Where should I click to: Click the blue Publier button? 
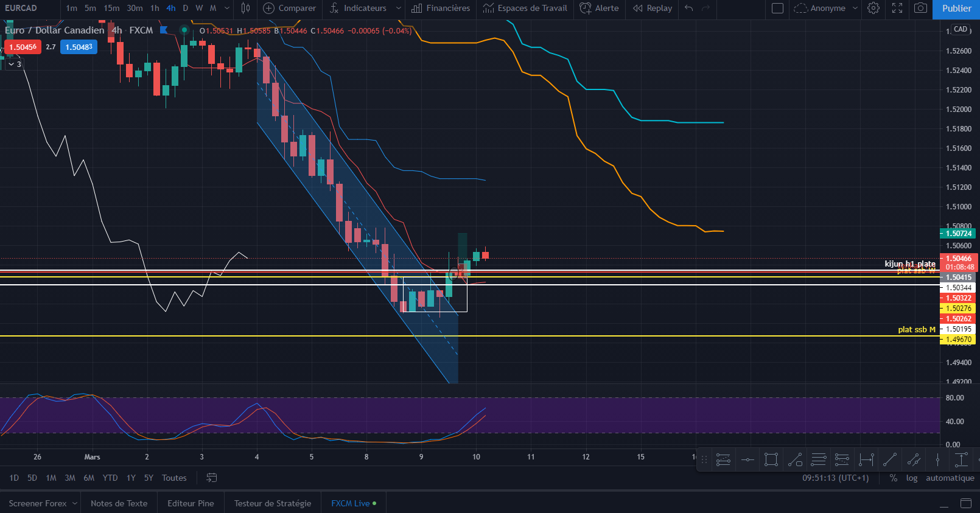(956, 9)
